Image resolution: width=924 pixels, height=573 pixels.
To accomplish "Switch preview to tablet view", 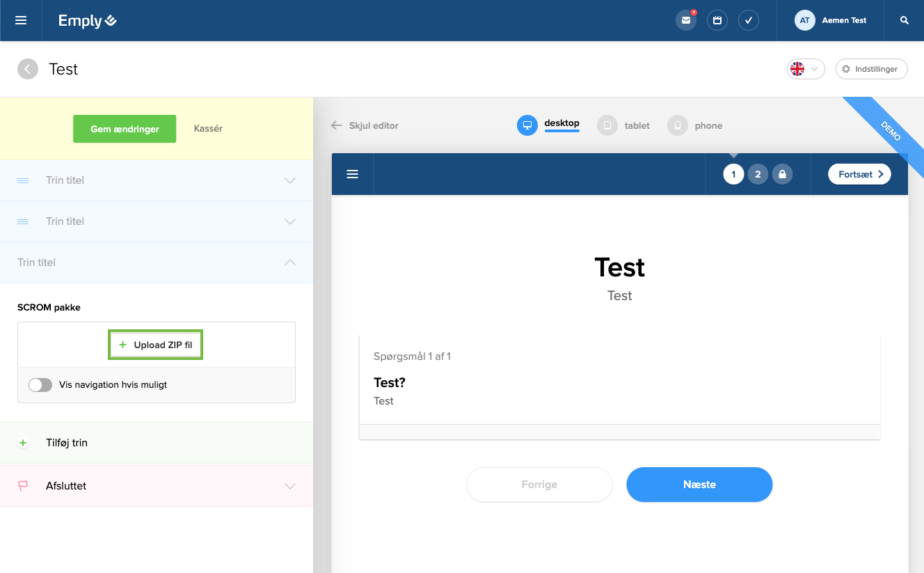I will 623,125.
